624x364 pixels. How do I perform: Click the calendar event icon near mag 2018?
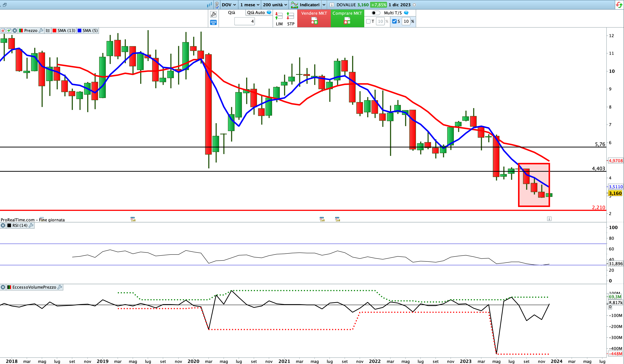click(x=42, y=219)
